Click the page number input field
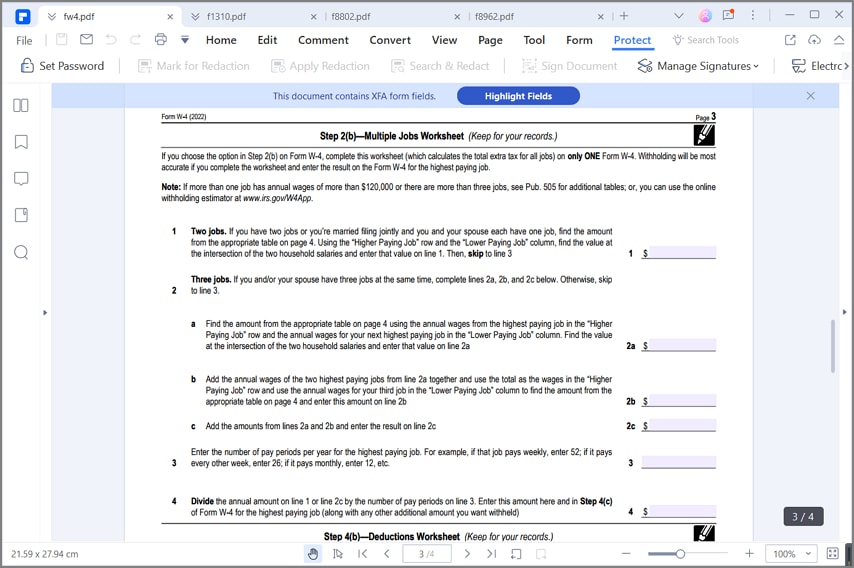Viewport: 854px width, 568px height. (x=426, y=554)
